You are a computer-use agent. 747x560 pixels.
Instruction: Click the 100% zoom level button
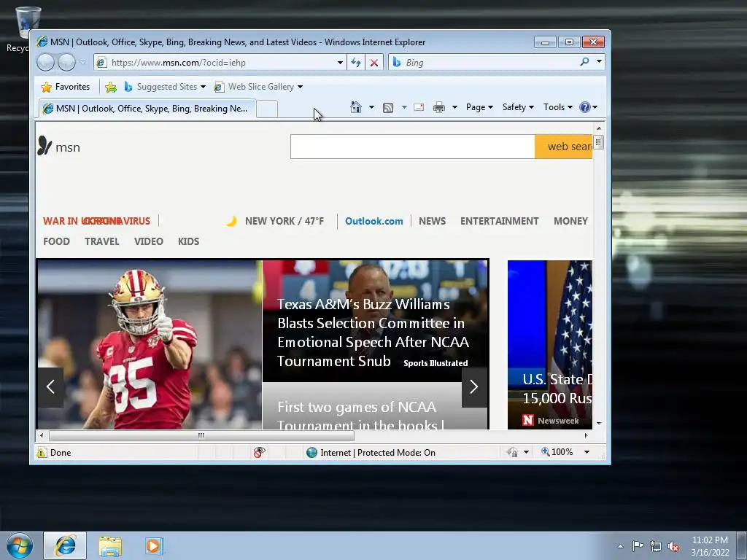[557, 452]
